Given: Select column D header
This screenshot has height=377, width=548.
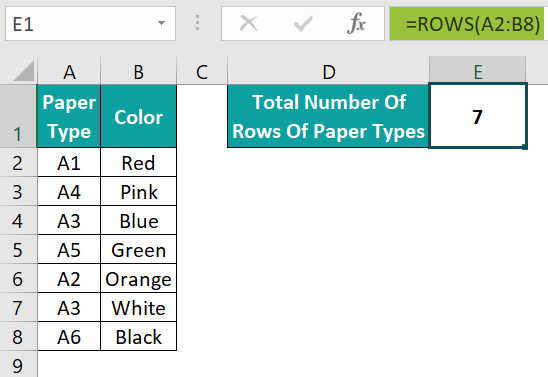Looking at the screenshot, I should coord(329,71).
